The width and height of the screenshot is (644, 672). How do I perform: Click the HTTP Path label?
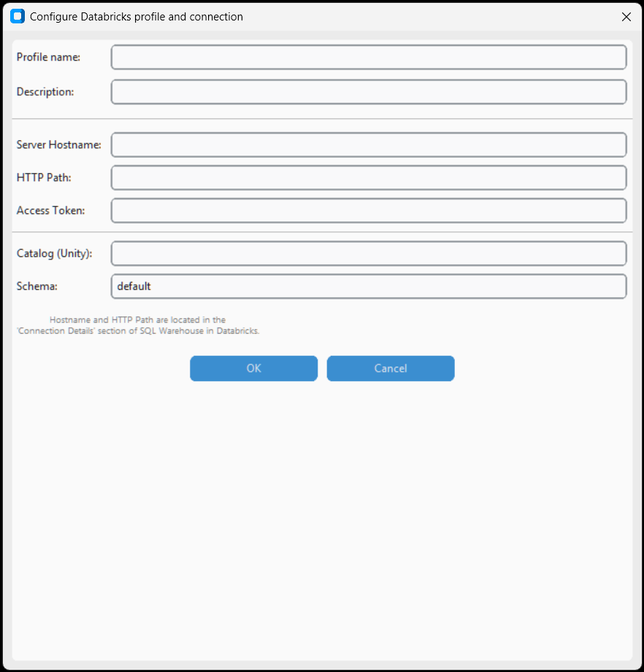(44, 177)
